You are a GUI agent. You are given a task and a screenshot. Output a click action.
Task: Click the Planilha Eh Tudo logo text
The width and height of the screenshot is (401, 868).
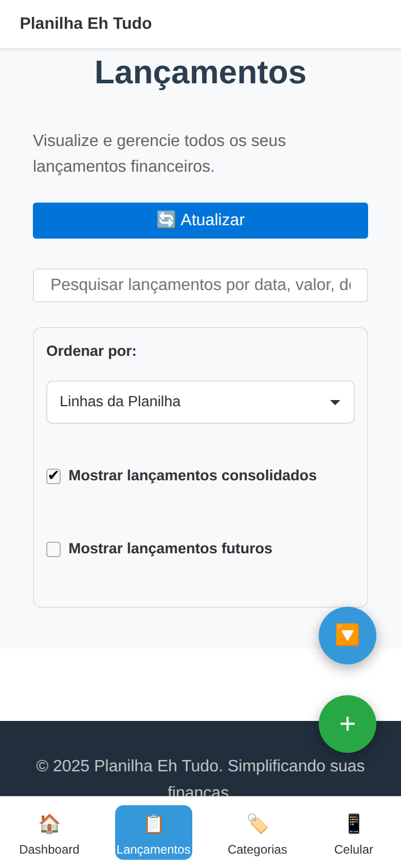click(85, 23)
